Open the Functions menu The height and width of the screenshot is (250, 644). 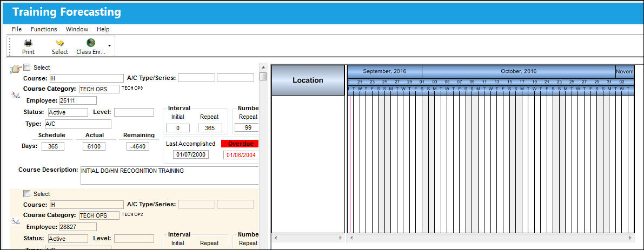pyautogui.click(x=44, y=29)
